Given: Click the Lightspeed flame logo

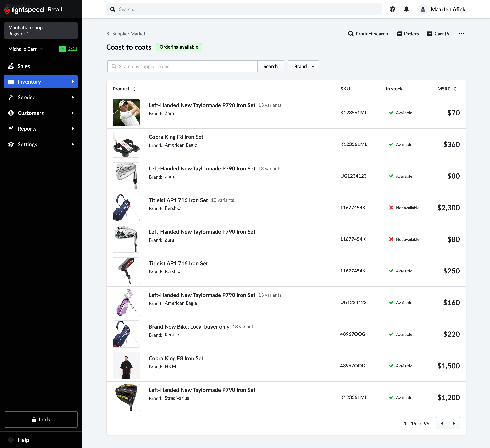Looking at the screenshot, I should coord(7,10).
